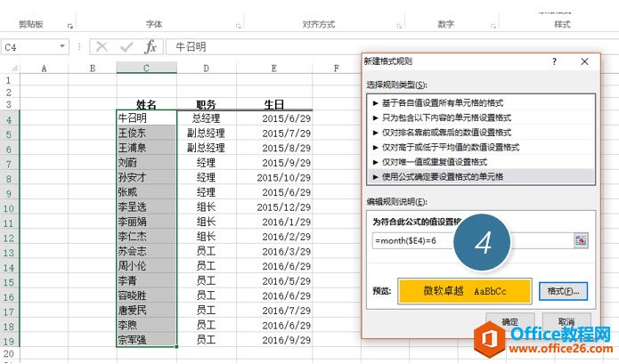Click the range selector icon beside formula field
This screenshot has width=619, height=364.
coord(581,240)
